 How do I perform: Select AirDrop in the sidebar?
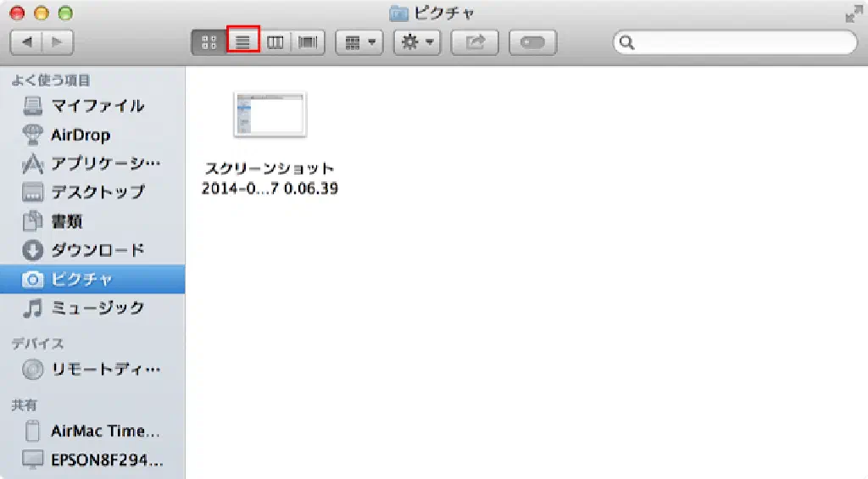pyautogui.click(x=81, y=135)
